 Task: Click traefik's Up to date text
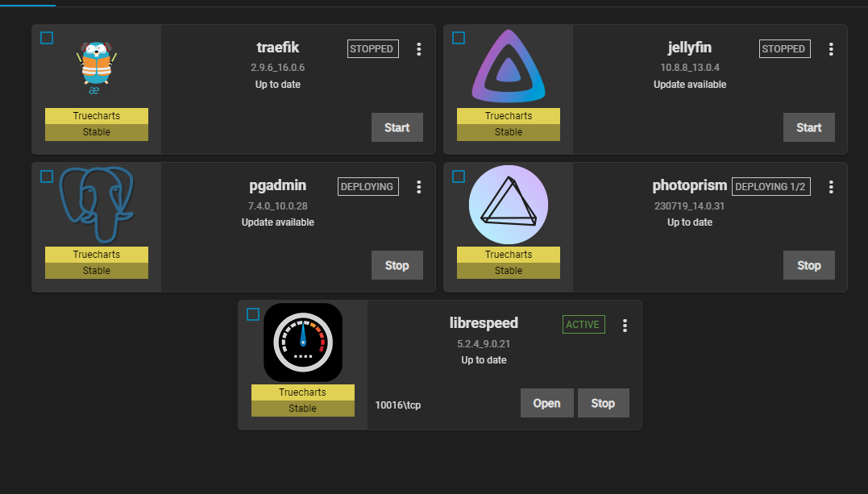[278, 85]
